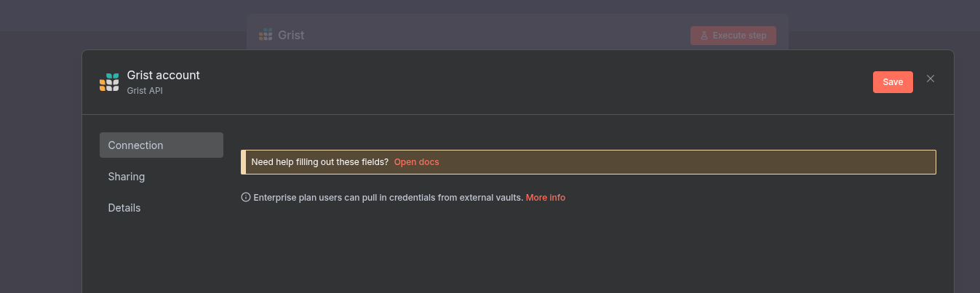The height and width of the screenshot is (293, 980).
Task: Click the info circle icon beside Enterprise notice
Action: pyautogui.click(x=246, y=197)
